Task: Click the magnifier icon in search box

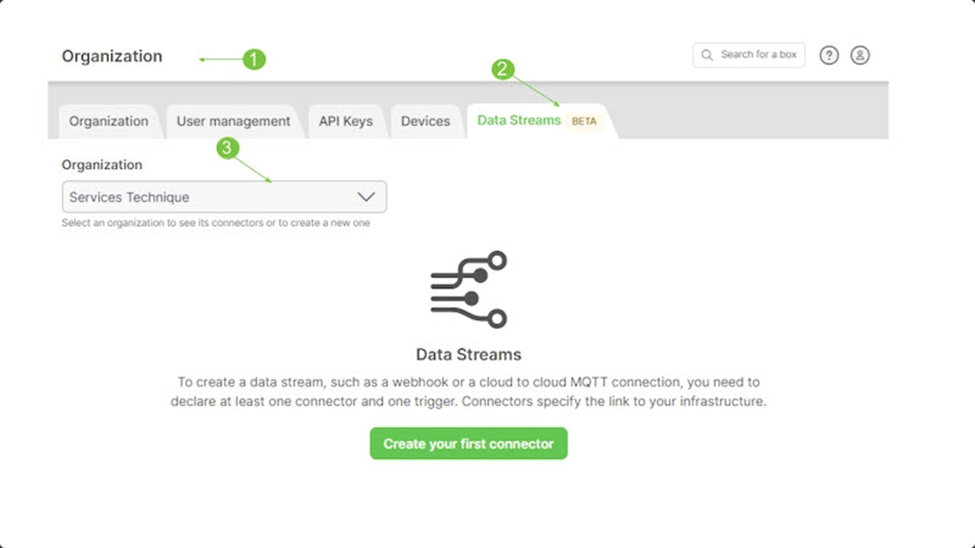Action: 707,55
